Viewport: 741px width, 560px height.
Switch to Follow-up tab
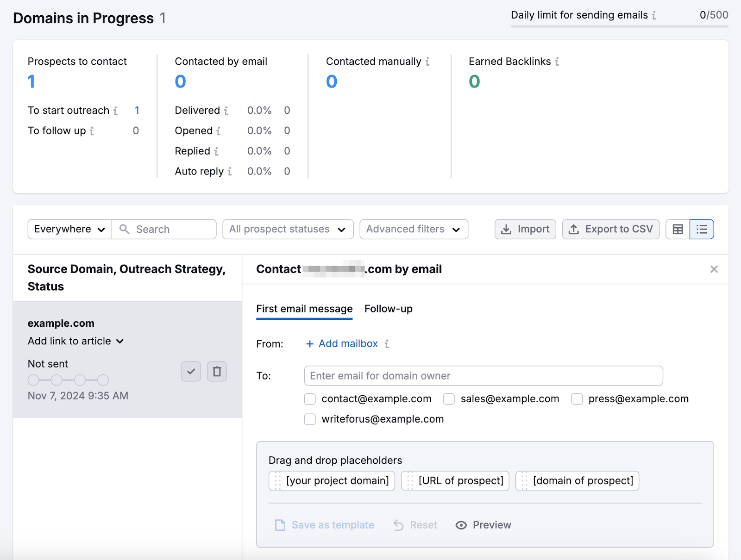(x=389, y=309)
